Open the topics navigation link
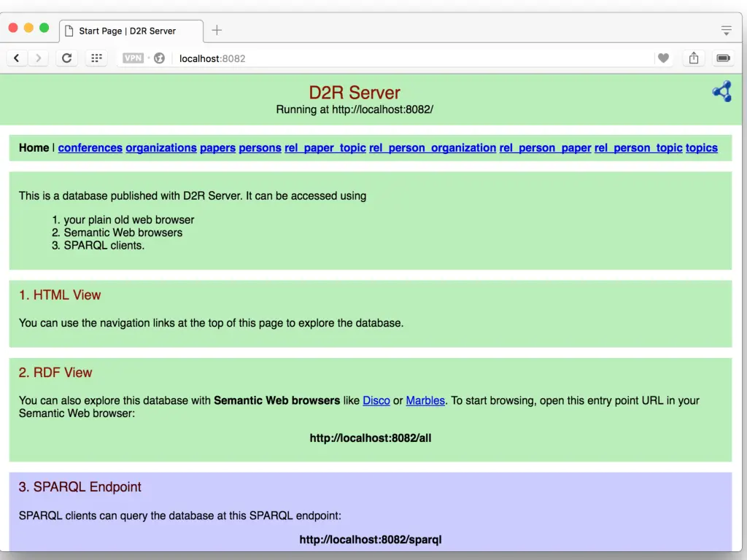 point(701,147)
